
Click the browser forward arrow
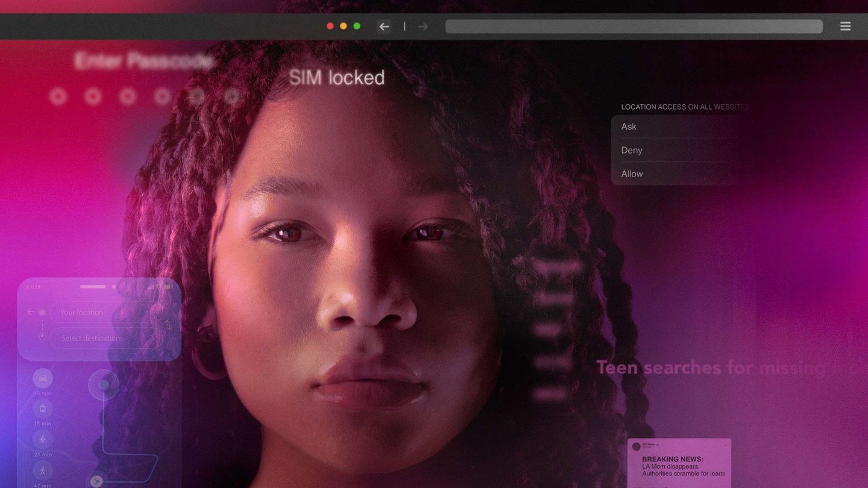pyautogui.click(x=423, y=27)
